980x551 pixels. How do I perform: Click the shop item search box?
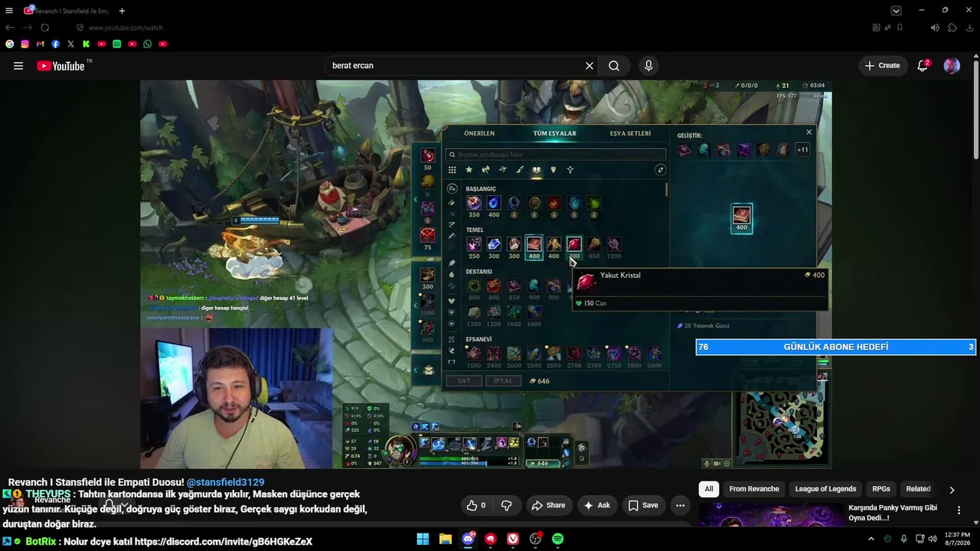point(555,155)
